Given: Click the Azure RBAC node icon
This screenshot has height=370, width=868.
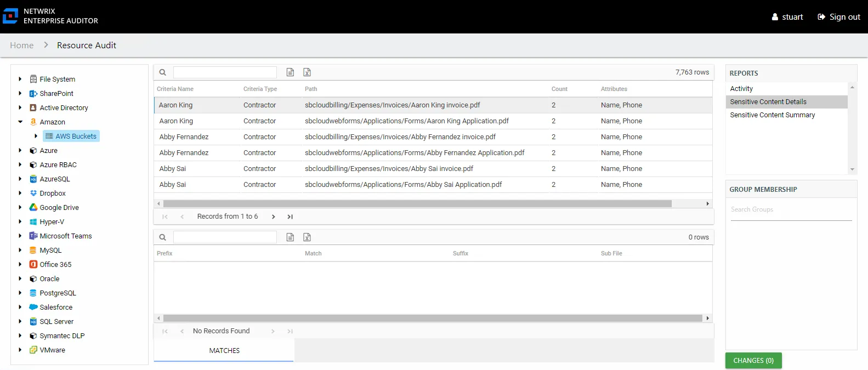Looking at the screenshot, I should [x=33, y=164].
